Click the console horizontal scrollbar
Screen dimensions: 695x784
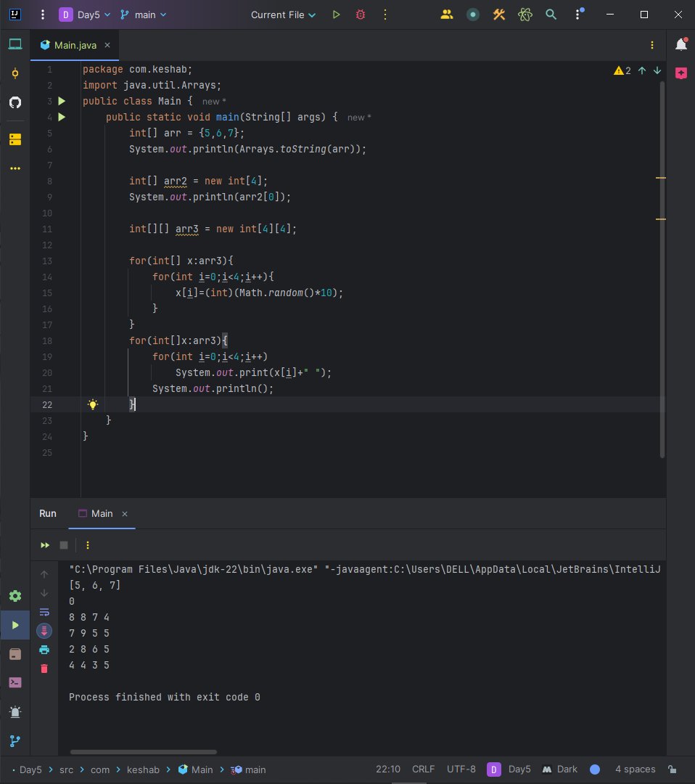pyautogui.click(x=144, y=752)
